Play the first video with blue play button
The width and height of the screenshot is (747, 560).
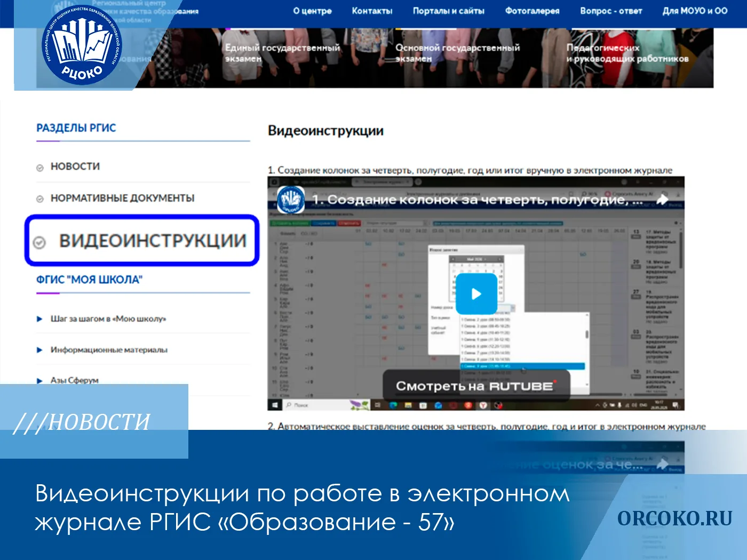click(476, 293)
